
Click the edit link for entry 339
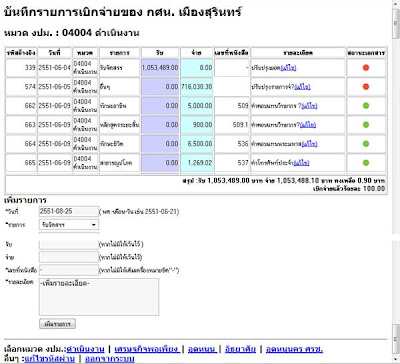tap(288, 68)
